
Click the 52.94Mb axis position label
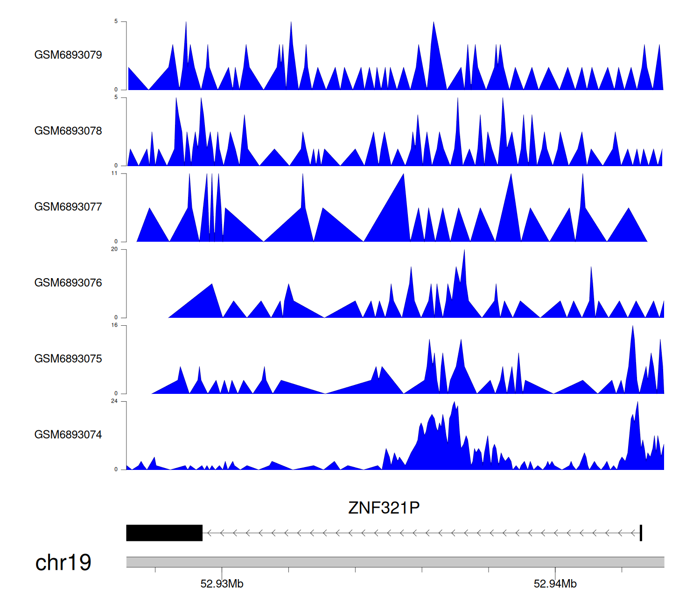point(555,584)
